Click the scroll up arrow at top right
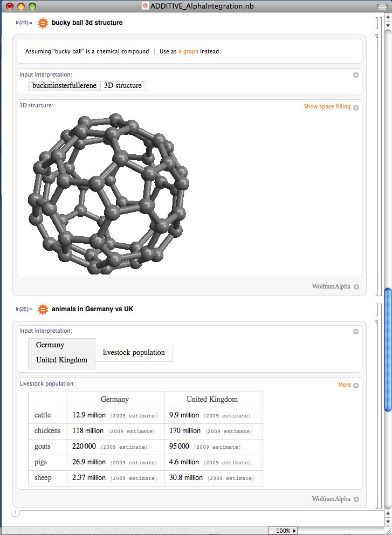 tap(388, 16)
